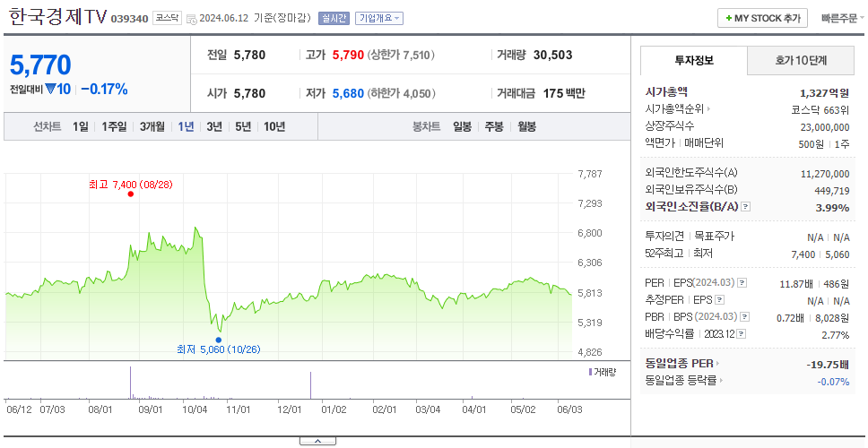The image size is (868, 448).
Task: Click the 코스닥 market badge
Action: pos(167,18)
